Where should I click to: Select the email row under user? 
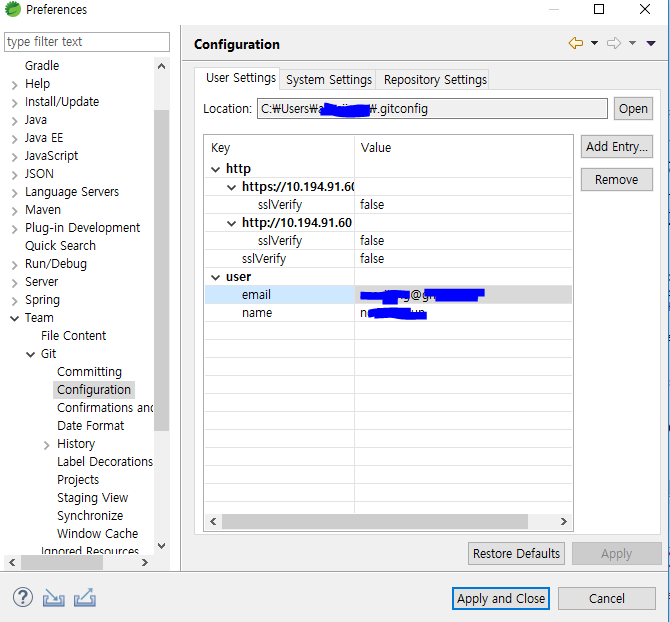(x=388, y=295)
